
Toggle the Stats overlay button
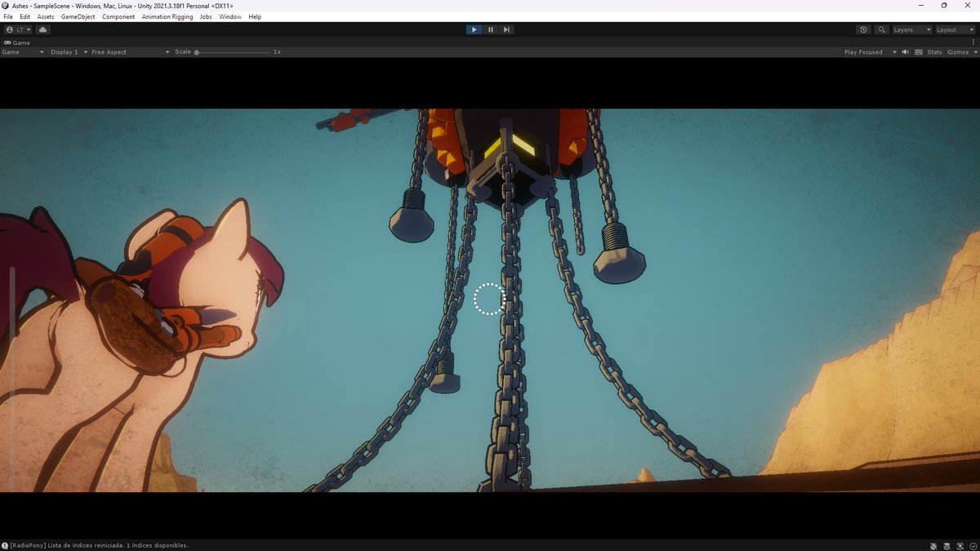pyautogui.click(x=934, y=52)
